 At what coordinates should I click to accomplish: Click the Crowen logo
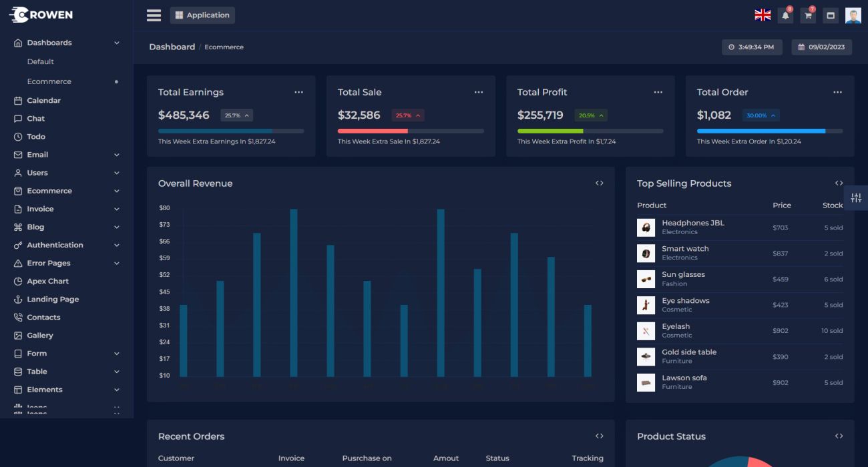tap(41, 15)
